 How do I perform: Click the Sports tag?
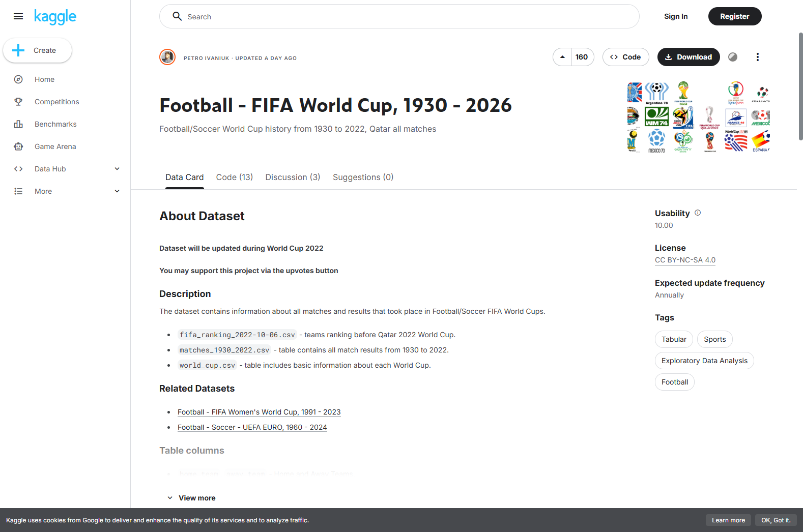point(715,339)
